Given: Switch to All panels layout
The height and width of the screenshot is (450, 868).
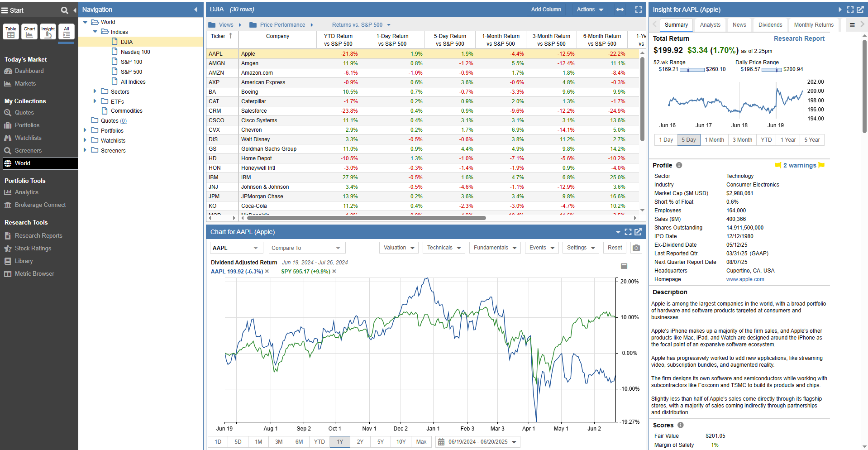Looking at the screenshot, I should [67, 32].
